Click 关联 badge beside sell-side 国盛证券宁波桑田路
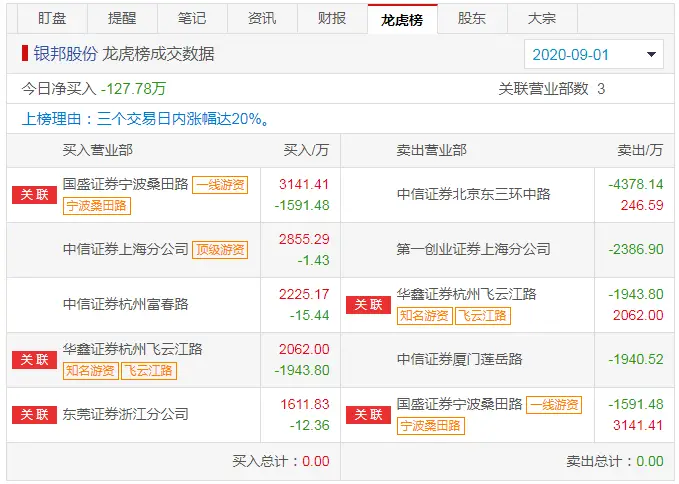Screen dimensions: 679x484 [x=369, y=415]
